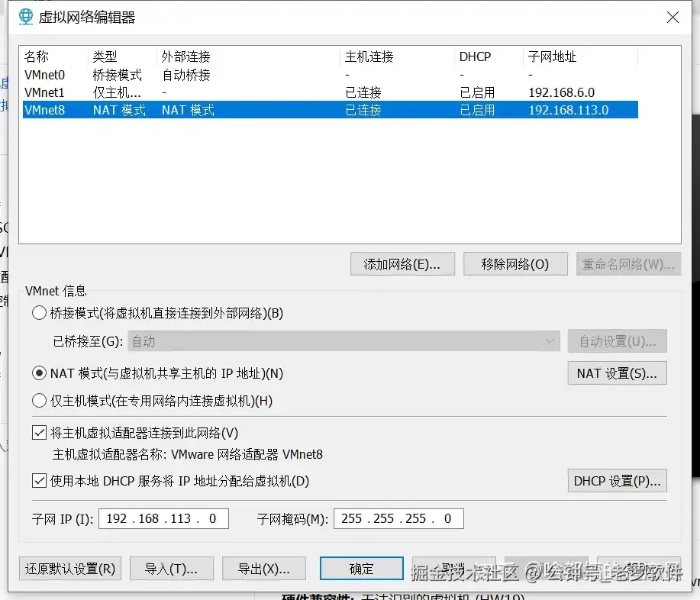Select the VMnet1 network row

click(330, 92)
